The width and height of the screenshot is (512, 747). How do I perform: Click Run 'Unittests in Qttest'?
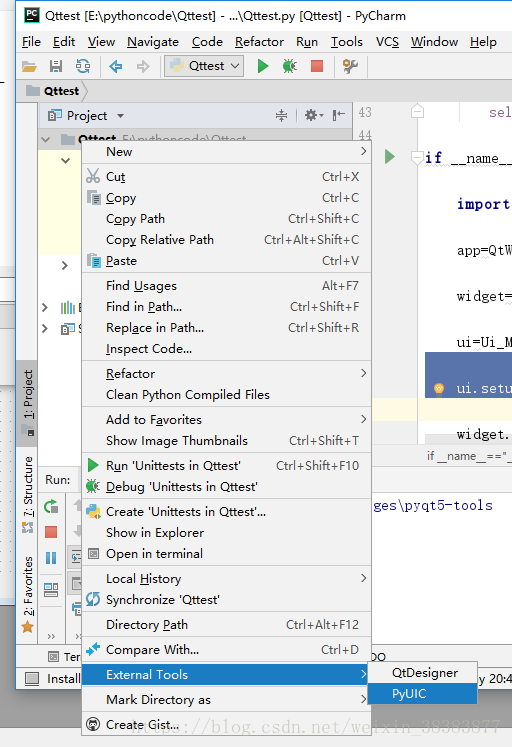coord(226,465)
